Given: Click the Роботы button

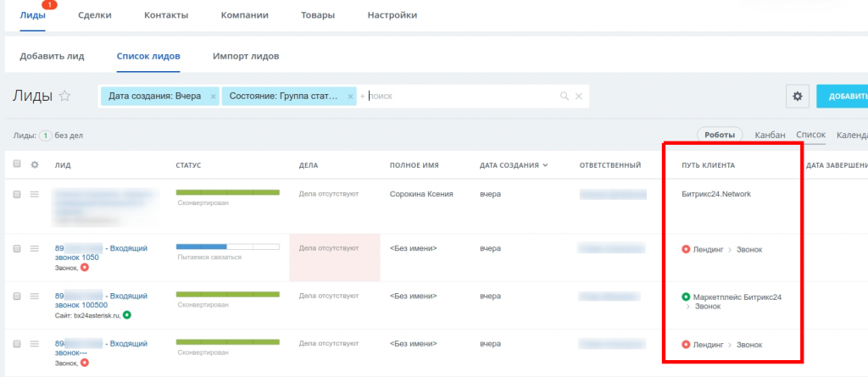Looking at the screenshot, I should point(719,135).
